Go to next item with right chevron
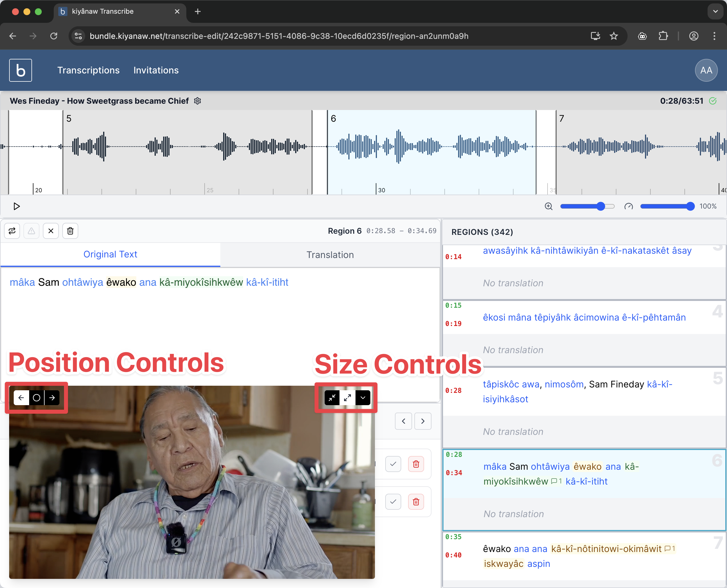 pyautogui.click(x=423, y=421)
